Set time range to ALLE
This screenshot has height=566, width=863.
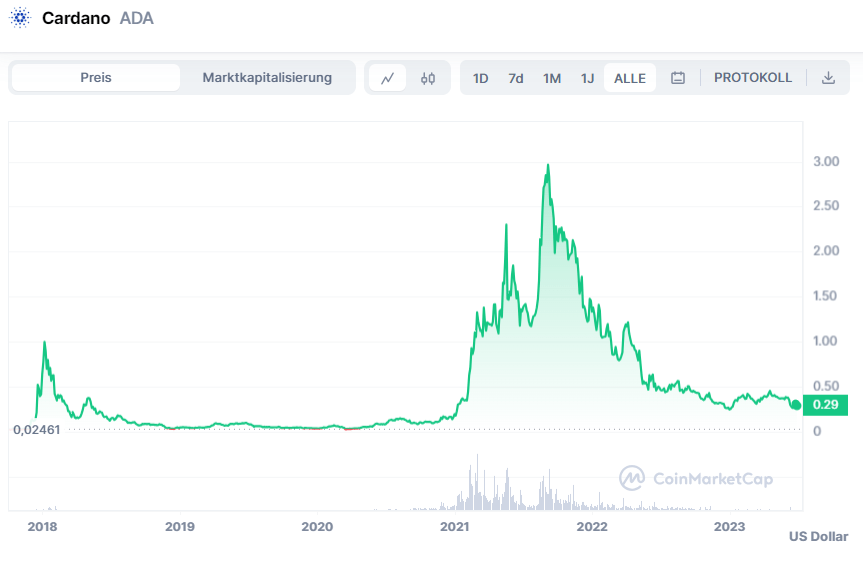coord(630,78)
